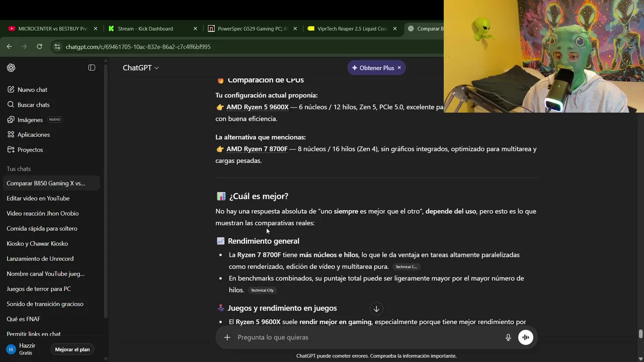
Task: Click the Nuevo chat pencil icon
Action: point(11,89)
